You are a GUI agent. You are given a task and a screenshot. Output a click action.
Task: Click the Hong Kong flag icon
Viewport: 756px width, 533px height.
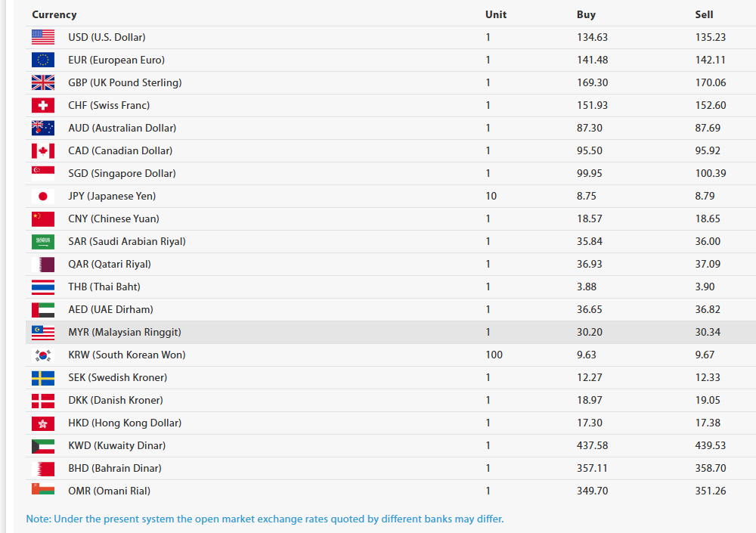point(43,423)
